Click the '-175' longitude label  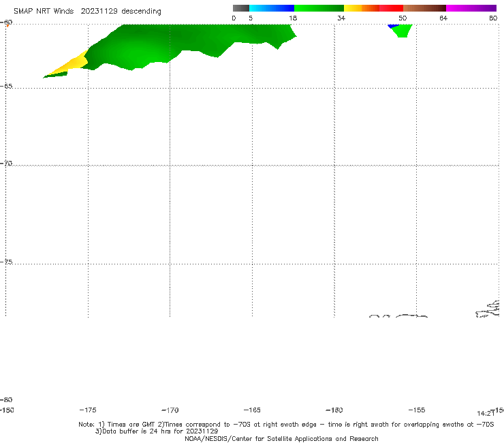tap(88, 410)
